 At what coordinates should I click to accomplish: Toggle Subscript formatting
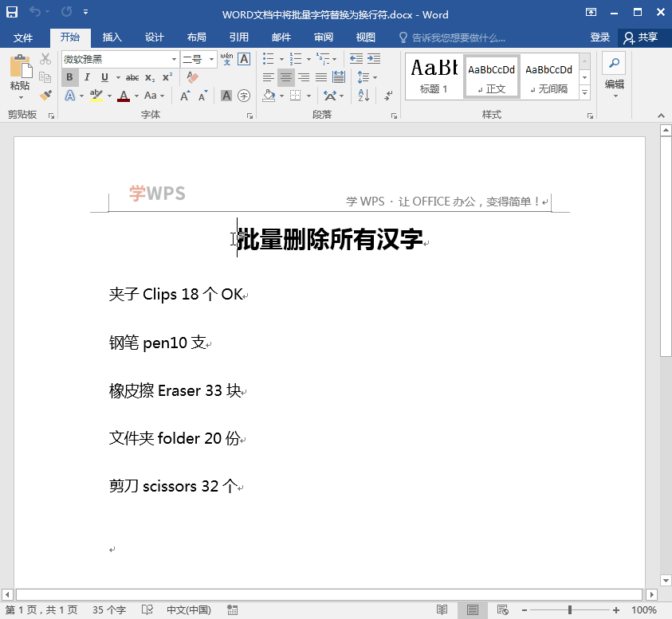coord(150,77)
